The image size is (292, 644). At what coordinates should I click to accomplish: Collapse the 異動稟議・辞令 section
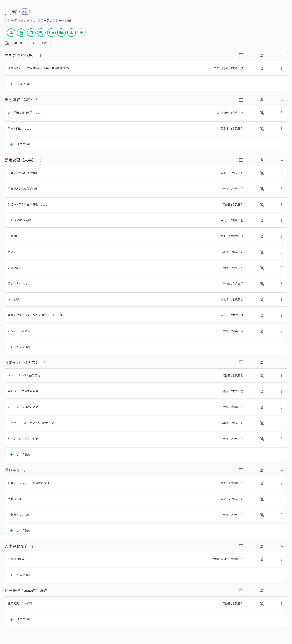(282, 100)
